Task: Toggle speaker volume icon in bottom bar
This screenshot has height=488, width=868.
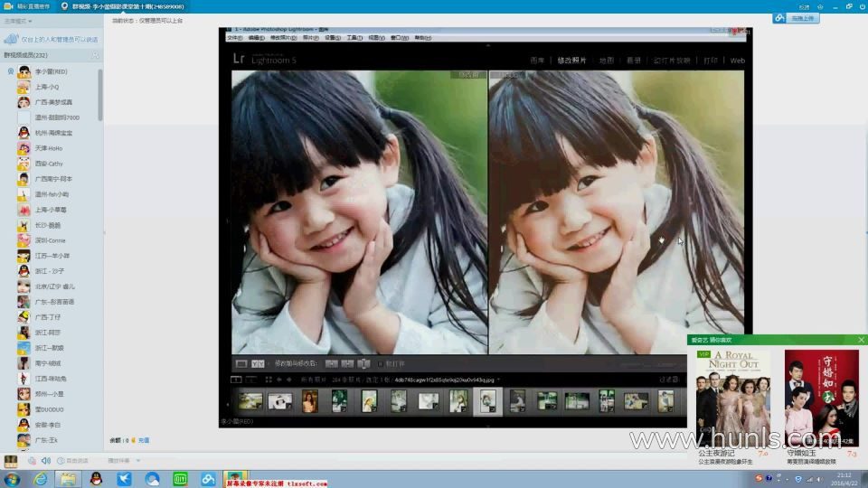Action: point(46,460)
